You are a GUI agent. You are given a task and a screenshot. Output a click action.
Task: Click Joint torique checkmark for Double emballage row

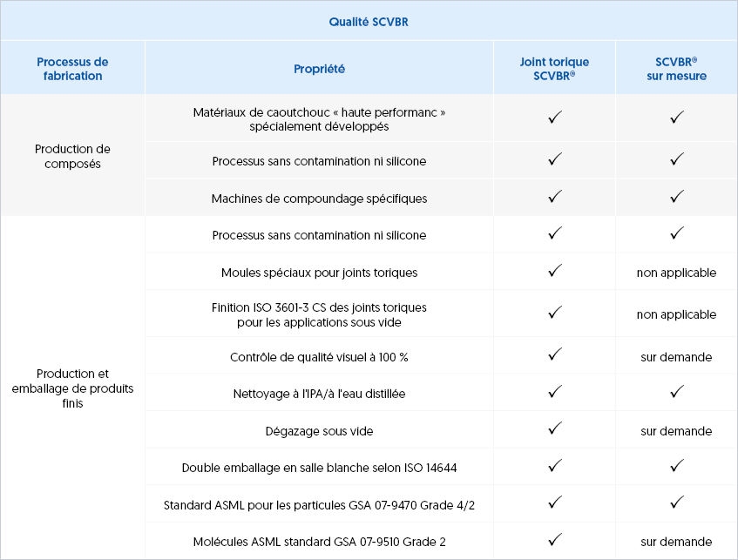[x=554, y=466]
